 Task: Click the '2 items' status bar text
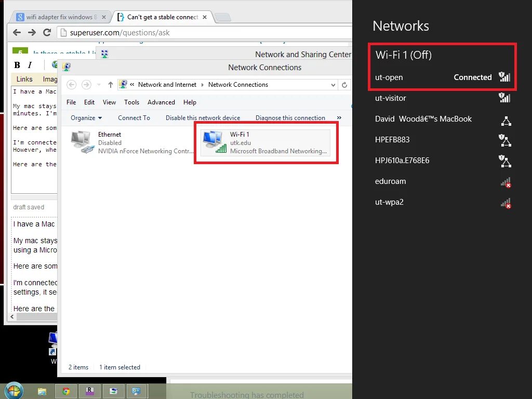click(x=78, y=367)
